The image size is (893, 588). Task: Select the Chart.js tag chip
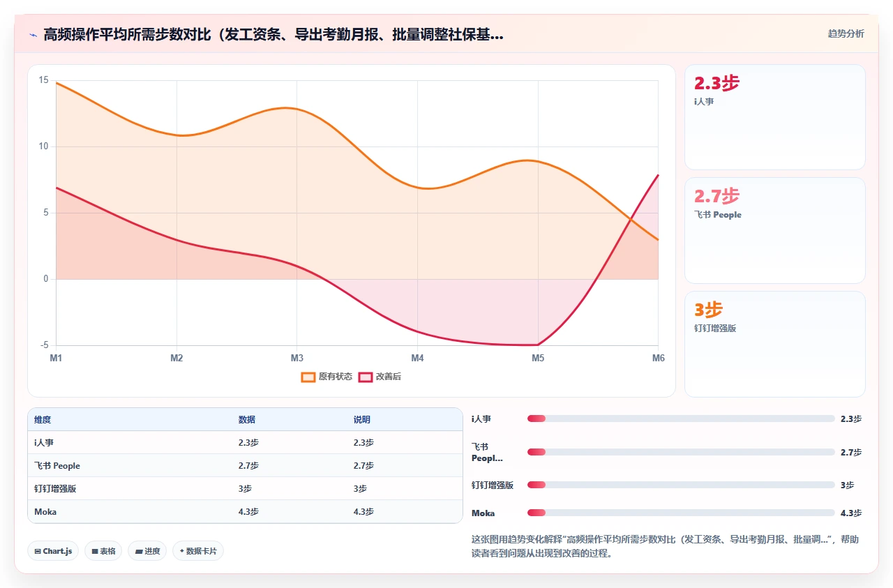(x=54, y=551)
